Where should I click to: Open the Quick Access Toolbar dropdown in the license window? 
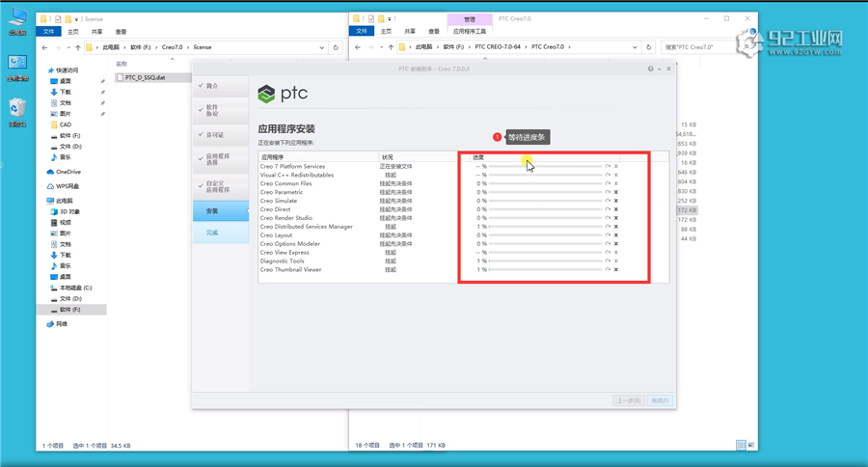tap(76, 19)
